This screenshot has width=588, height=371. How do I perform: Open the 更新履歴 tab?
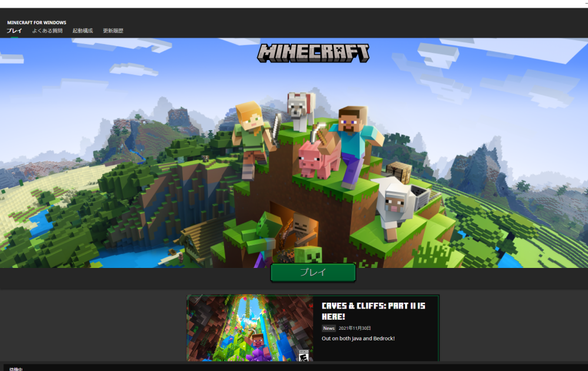pyautogui.click(x=113, y=31)
